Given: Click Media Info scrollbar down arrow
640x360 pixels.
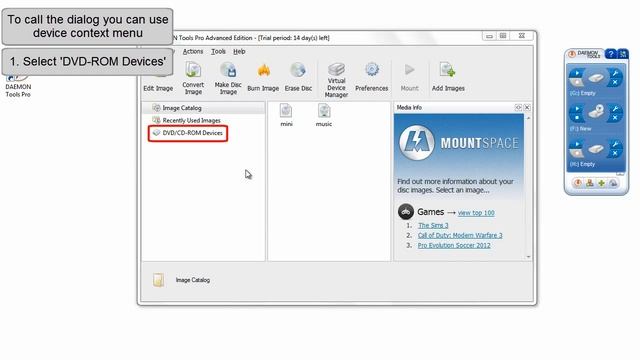Looking at the screenshot, I should click(529, 257).
